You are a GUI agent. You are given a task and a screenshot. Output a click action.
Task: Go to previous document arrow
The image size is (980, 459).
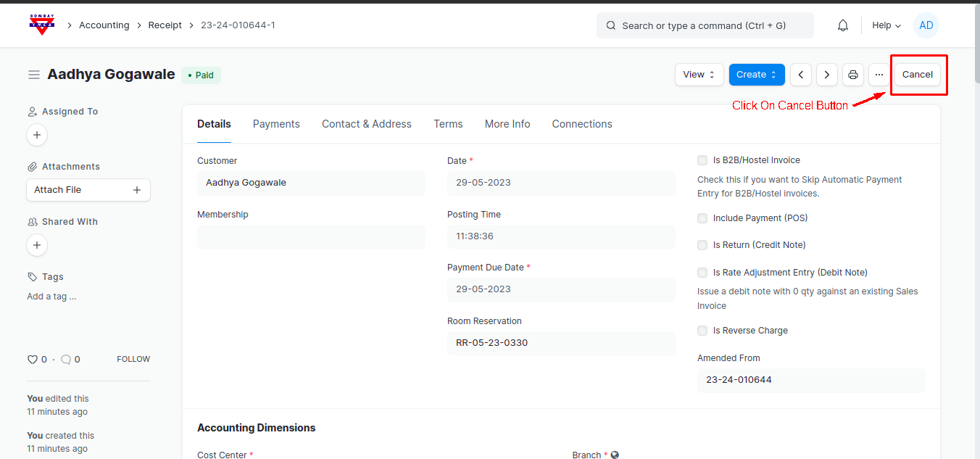click(800, 75)
